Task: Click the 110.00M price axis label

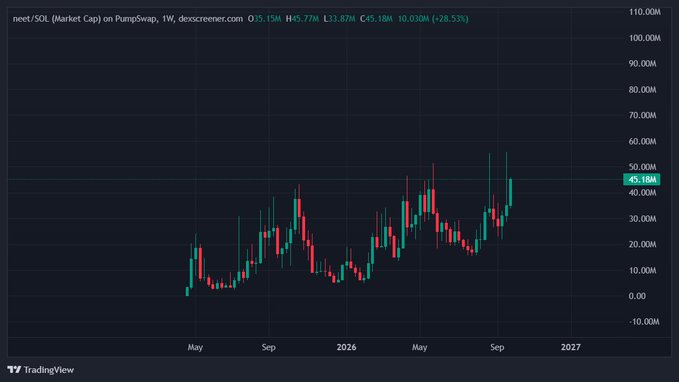Action: 645,12
